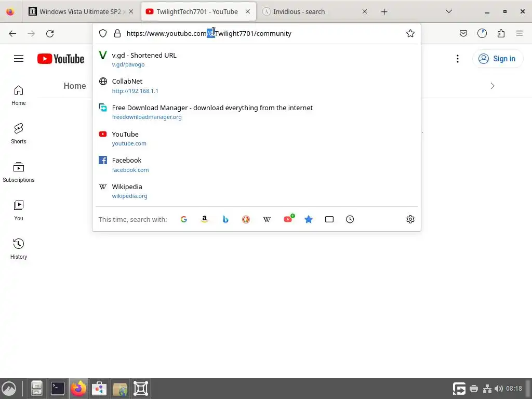Choose the YouTube youtube.com suggestion
The image size is (532, 399).
pyautogui.click(x=257, y=138)
